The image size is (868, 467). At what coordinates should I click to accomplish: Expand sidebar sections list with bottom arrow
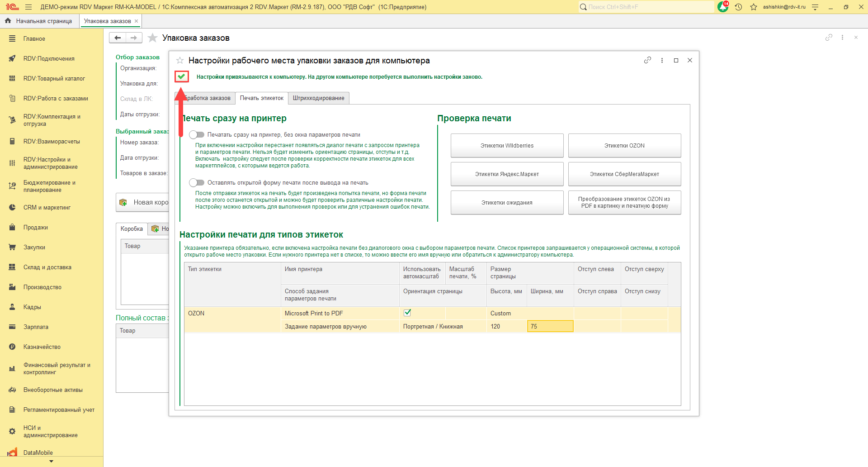click(x=51, y=462)
